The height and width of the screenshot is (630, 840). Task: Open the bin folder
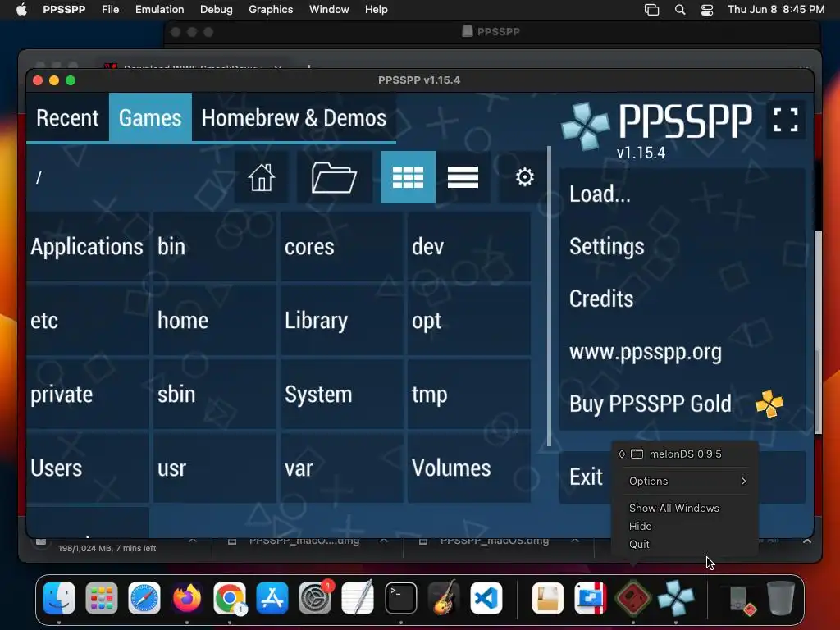pyautogui.click(x=214, y=247)
